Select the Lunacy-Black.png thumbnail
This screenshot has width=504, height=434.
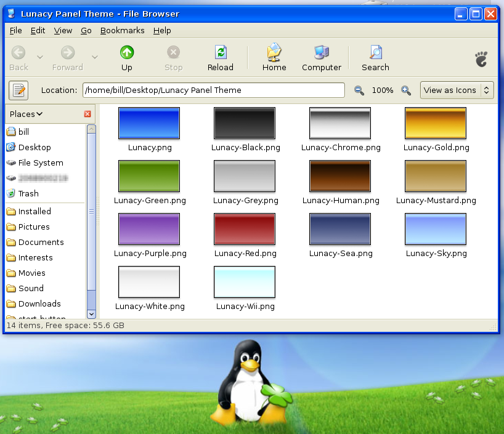point(245,123)
